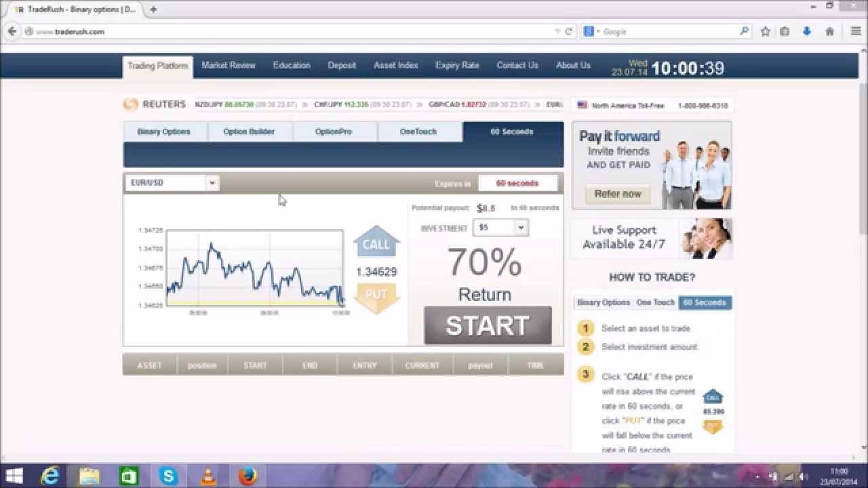Click the taskbar clock showing 11:00
868x488 pixels.
[839, 476]
